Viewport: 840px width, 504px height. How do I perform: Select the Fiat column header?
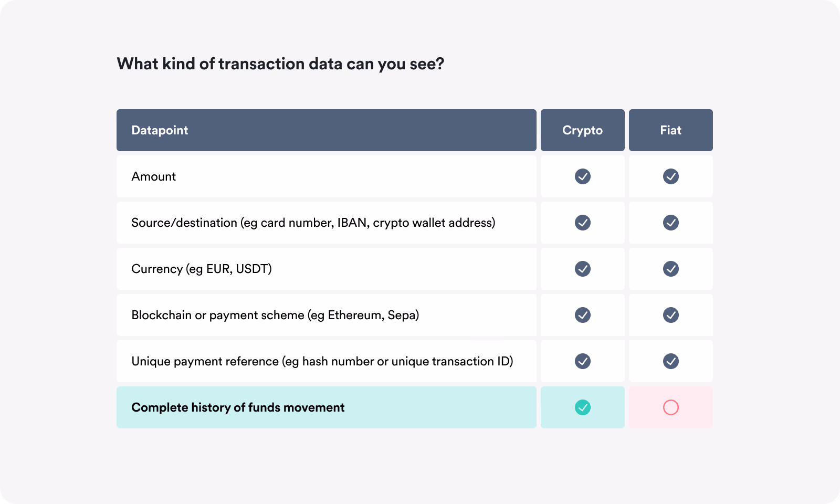click(x=671, y=130)
